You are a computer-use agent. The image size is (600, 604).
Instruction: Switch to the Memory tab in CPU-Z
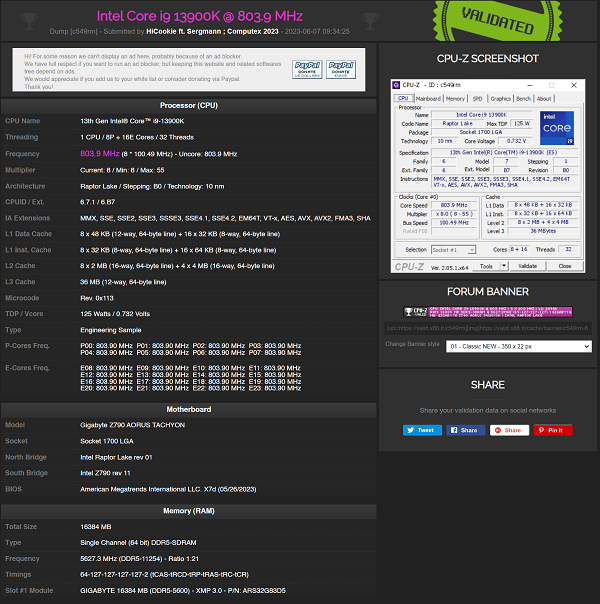tap(454, 99)
